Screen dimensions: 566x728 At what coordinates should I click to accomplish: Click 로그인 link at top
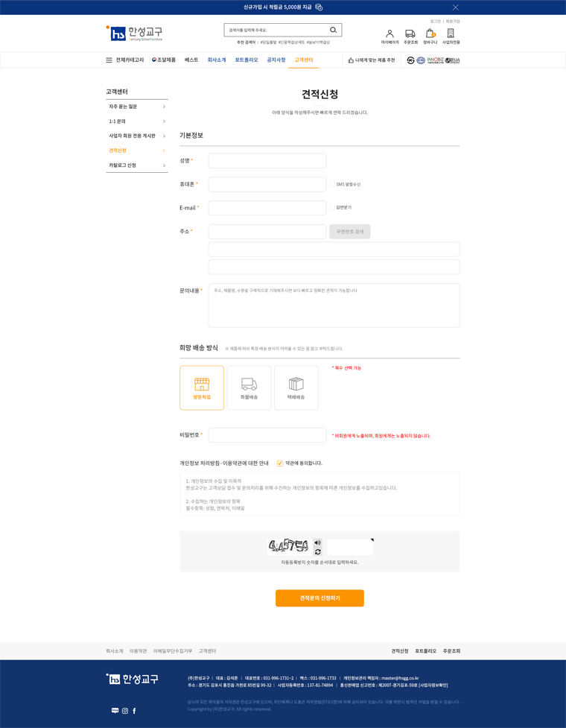(435, 22)
